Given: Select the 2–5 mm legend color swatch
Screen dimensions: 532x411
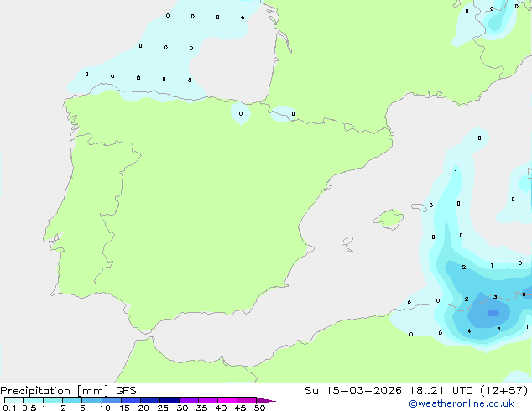Looking at the screenshot, I should [x=72, y=400].
